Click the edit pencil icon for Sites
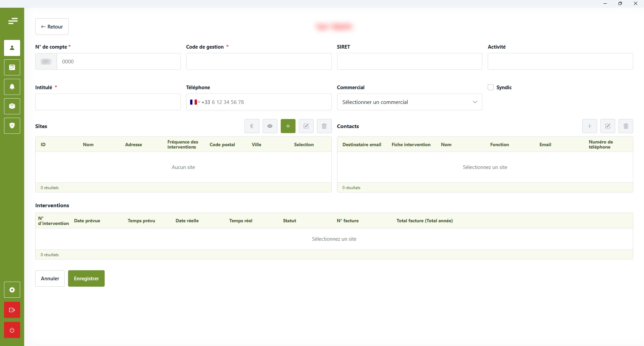The height and width of the screenshot is (346, 644). (x=306, y=126)
